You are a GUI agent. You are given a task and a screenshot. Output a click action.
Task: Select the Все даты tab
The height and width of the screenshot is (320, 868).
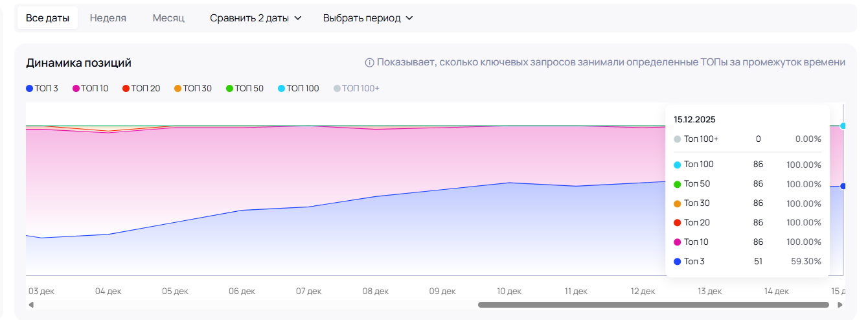47,18
